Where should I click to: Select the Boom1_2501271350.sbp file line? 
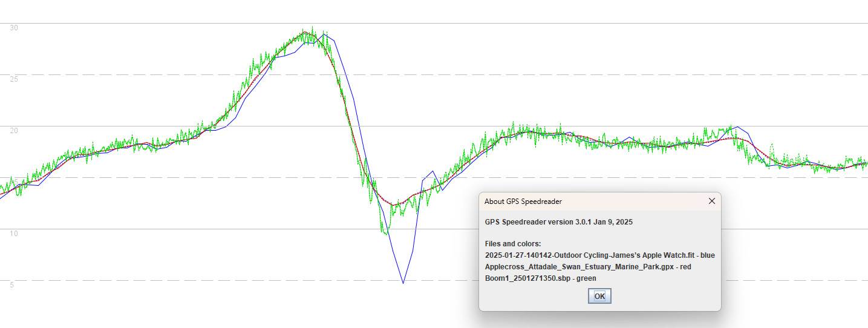tap(540, 278)
